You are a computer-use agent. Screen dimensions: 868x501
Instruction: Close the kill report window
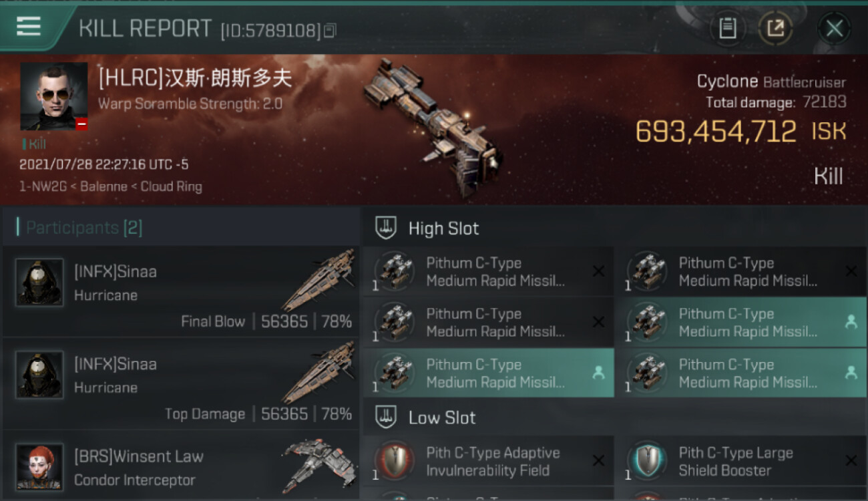pyautogui.click(x=834, y=28)
